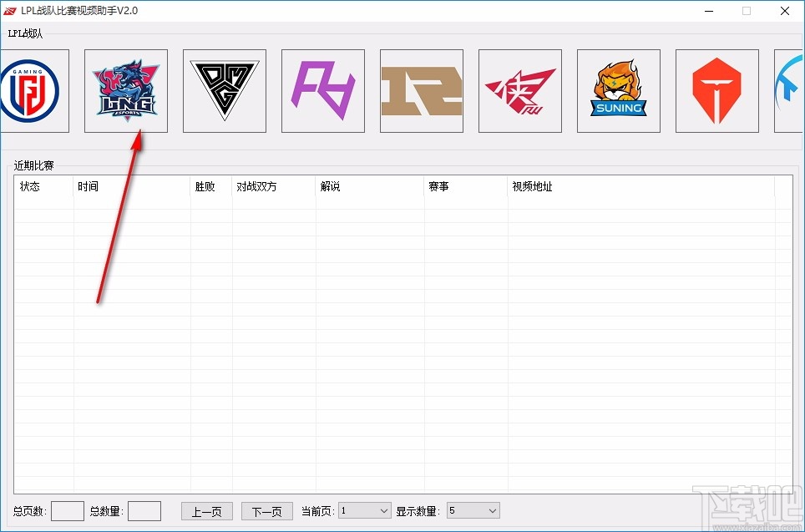Select the orange TES team logo
The height and width of the screenshot is (532, 805).
(716, 90)
